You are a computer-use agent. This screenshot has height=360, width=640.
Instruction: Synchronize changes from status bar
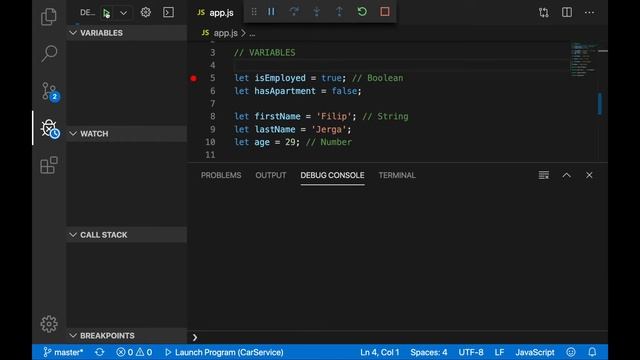pyautogui.click(x=100, y=352)
